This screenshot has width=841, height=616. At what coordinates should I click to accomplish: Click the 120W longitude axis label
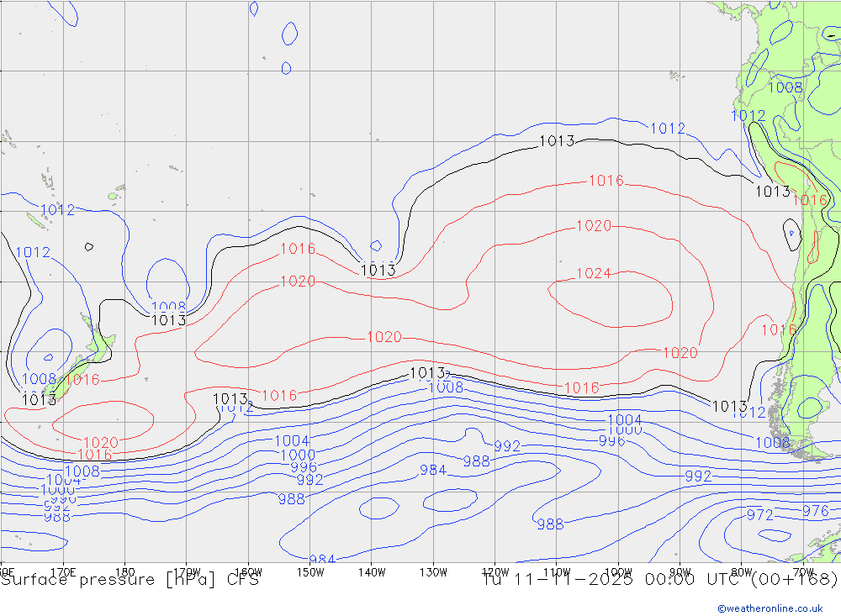(x=495, y=572)
